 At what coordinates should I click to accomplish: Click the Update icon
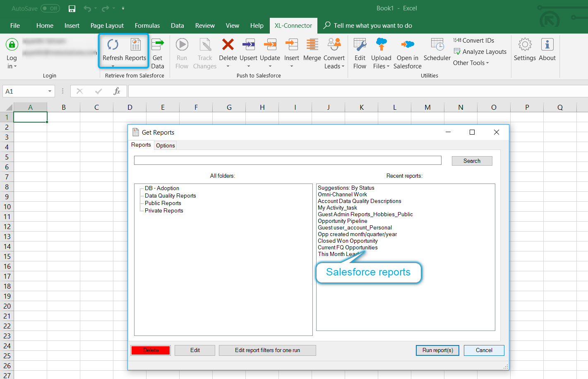click(270, 44)
